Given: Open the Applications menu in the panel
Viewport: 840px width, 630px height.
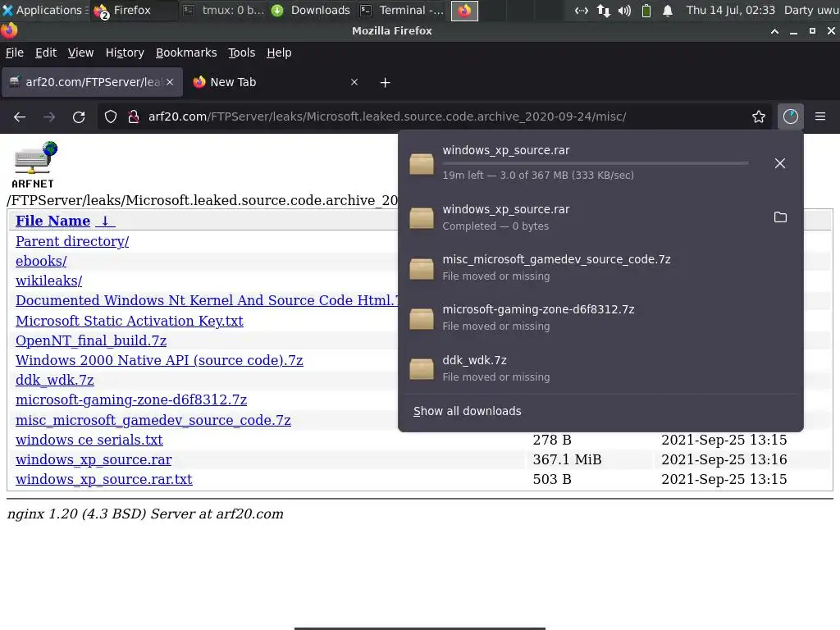Looking at the screenshot, I should 44,10.
